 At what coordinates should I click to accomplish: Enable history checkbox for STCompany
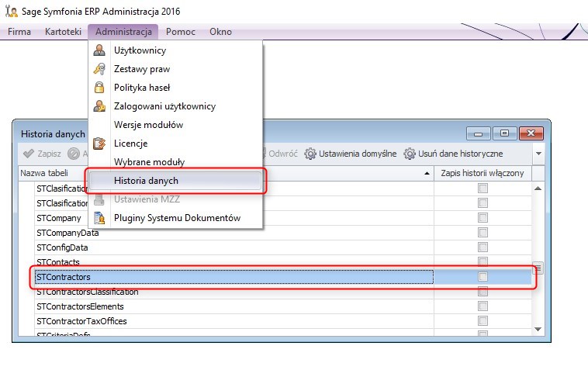[483, 217]
